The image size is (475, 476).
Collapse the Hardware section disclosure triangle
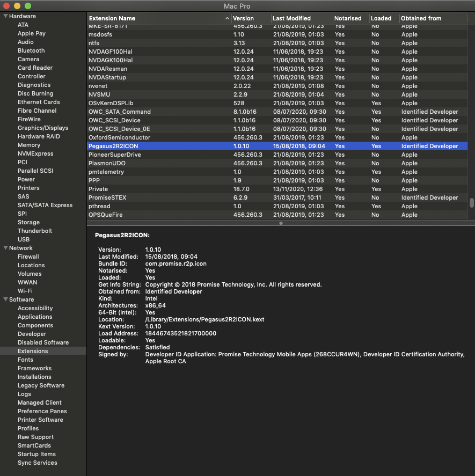pos(5,16)
